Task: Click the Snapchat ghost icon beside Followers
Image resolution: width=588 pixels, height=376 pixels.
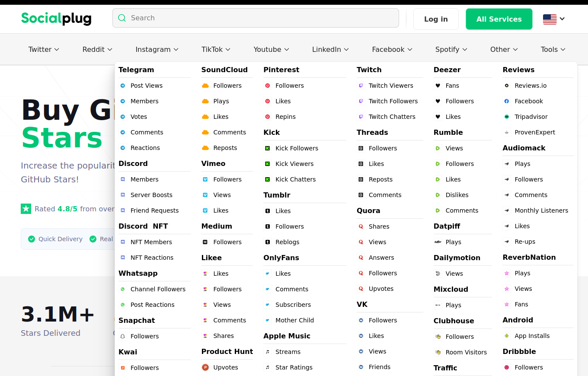Action: [123, 336]
